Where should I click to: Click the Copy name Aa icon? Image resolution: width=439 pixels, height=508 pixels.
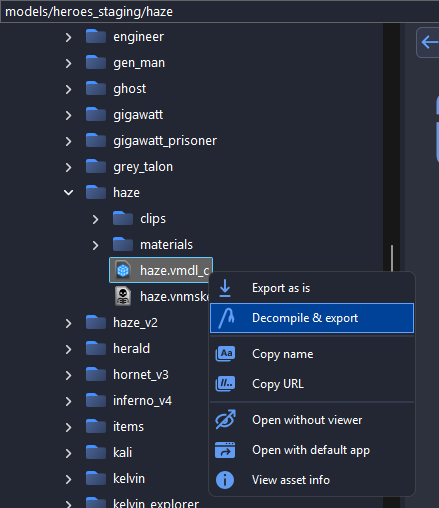tap(225, 354)
